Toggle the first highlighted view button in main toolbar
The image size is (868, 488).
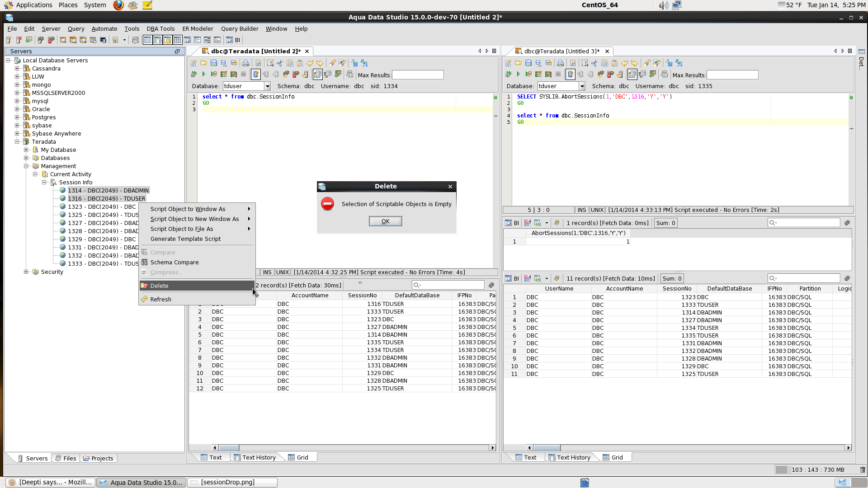coord(147,40)
